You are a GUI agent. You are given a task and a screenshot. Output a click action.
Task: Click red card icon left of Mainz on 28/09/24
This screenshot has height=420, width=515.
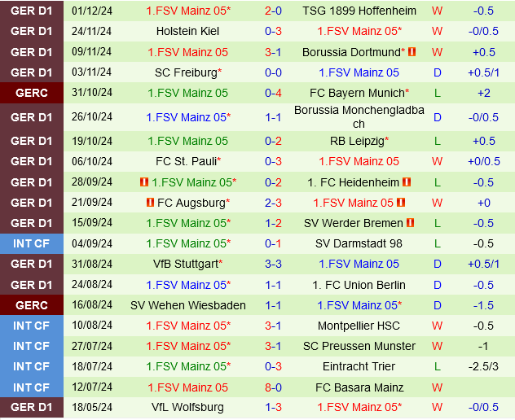pyautogui.click(x=144, y=182)
